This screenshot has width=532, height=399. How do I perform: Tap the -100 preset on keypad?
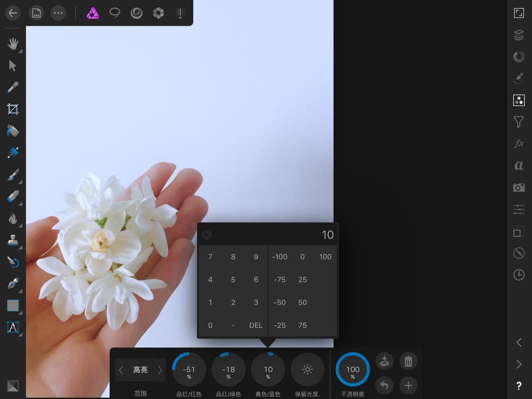(x=280, y=257)
